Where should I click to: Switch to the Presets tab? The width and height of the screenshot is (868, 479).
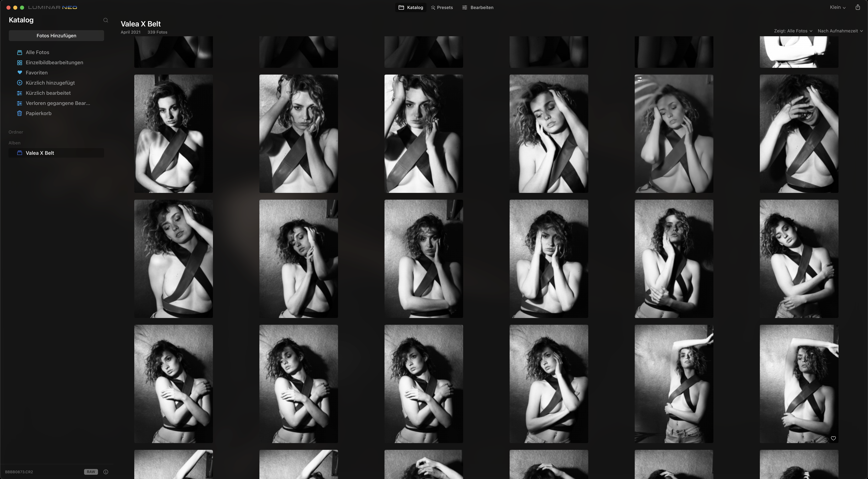[442, 7]
